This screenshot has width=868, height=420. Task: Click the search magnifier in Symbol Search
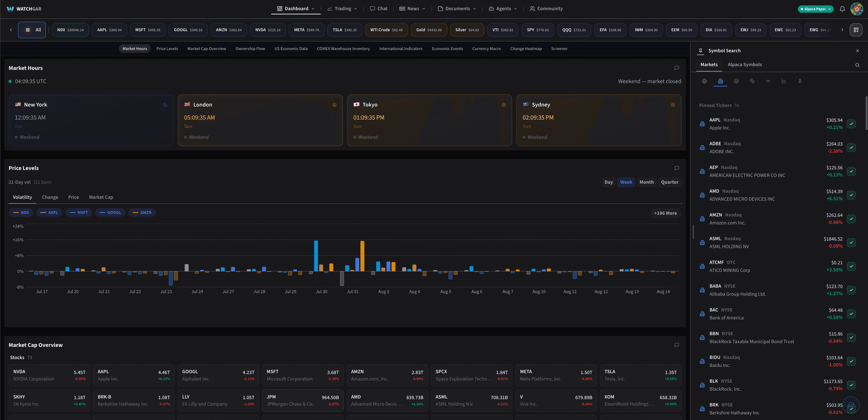(x=857, y=65)
